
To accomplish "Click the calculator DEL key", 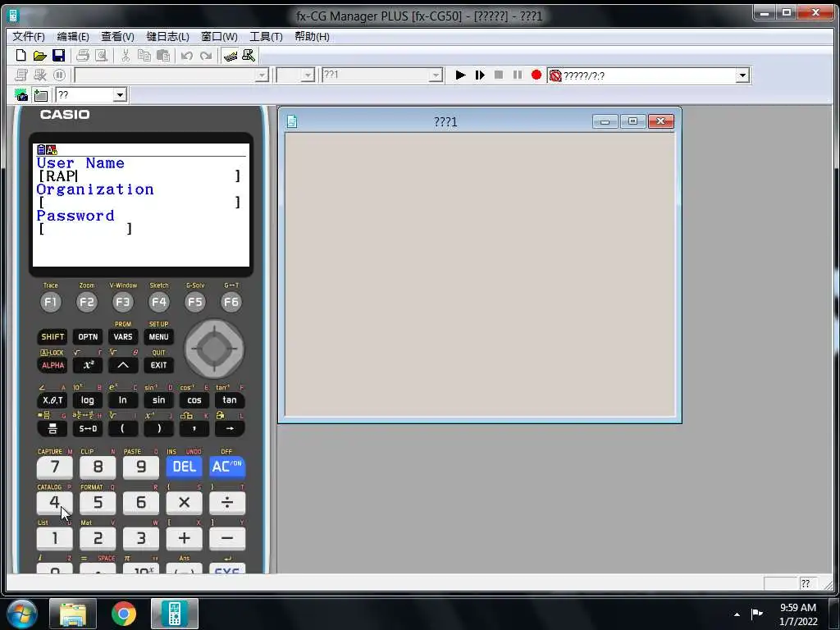I will pyautogui.click(x=184, y=467).
